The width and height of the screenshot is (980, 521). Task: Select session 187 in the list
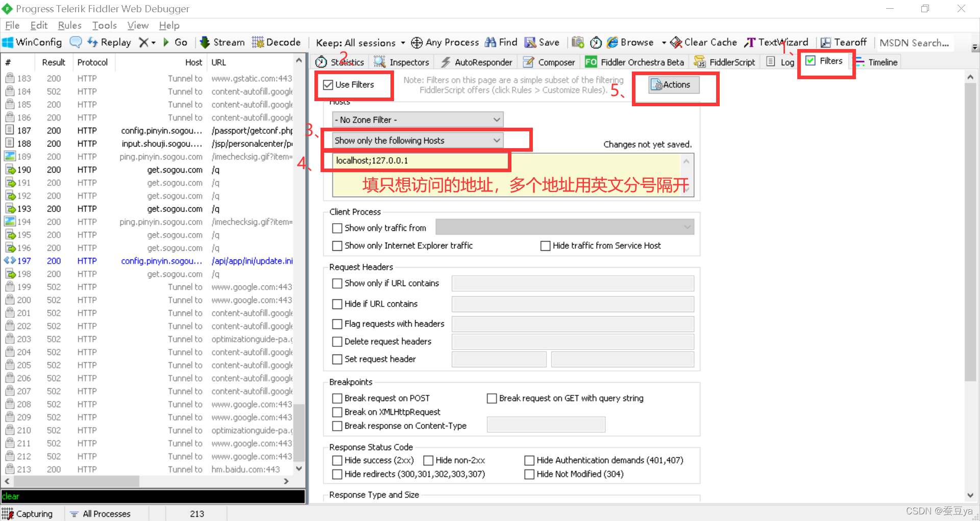pos(148,131)
